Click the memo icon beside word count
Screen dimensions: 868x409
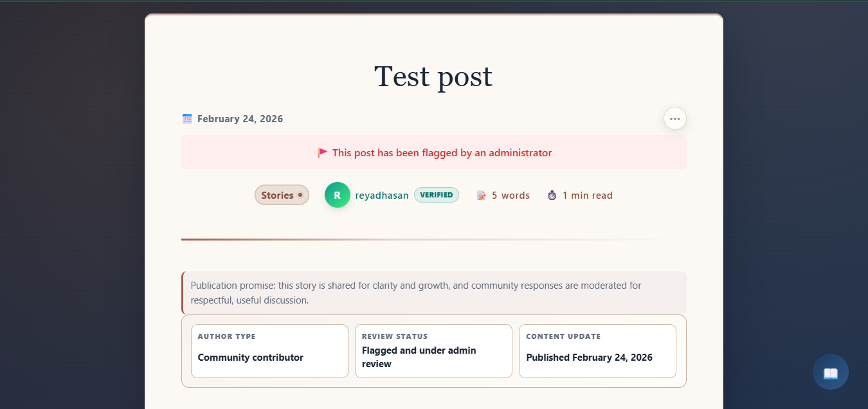click(481, 195)
